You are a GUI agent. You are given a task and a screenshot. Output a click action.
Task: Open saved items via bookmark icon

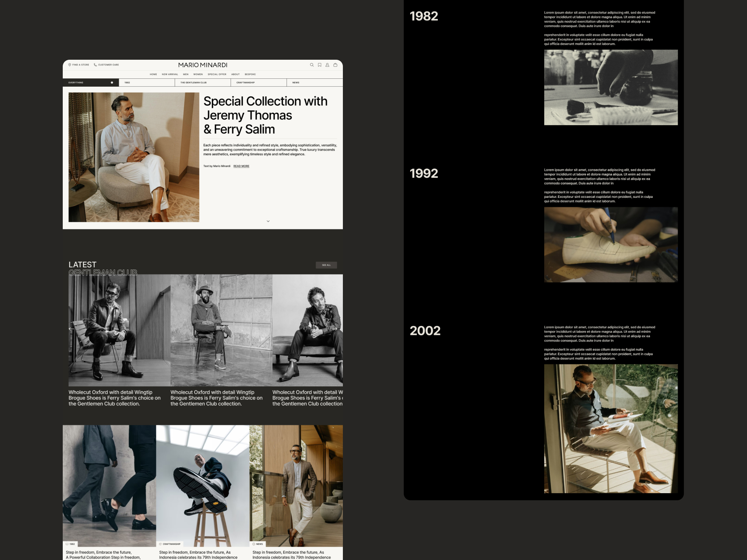coord(320,65)
